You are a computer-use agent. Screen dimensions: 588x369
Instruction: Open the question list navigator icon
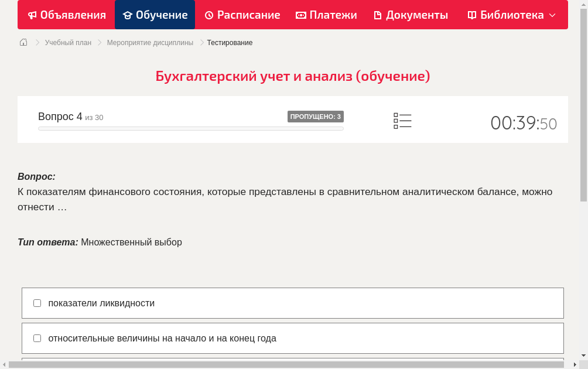[x=402, y=121]
